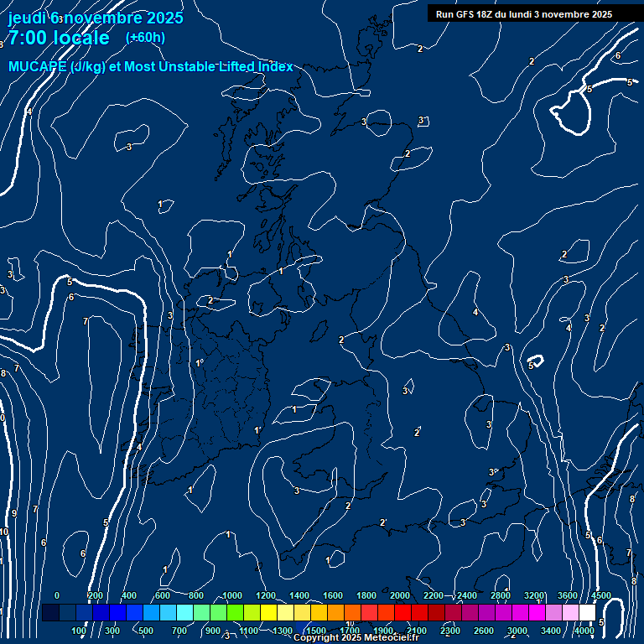Click the '800' legend label
This screenshot has height=644, width=644.
[196, 595]
